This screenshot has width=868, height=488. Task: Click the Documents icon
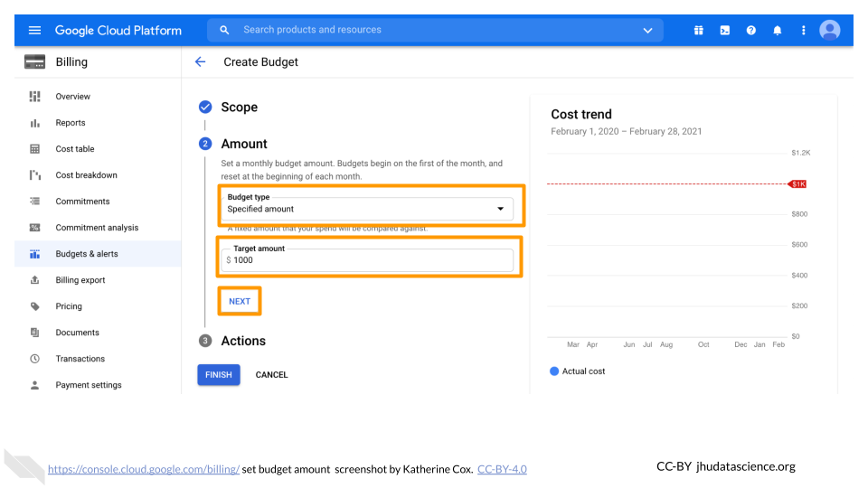click(x=35, y=333)
